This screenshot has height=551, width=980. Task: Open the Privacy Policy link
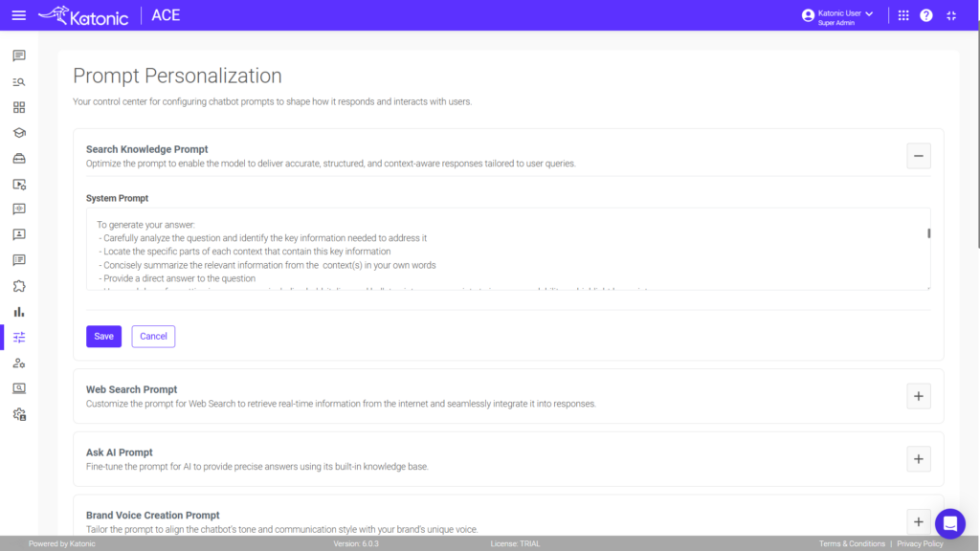point(920,543)
